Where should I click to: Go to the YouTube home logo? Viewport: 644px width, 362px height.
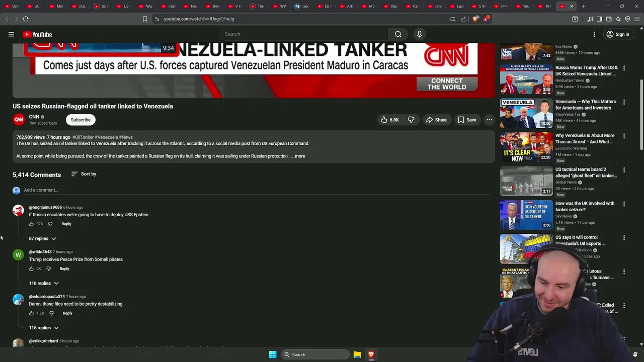point(37,34)
